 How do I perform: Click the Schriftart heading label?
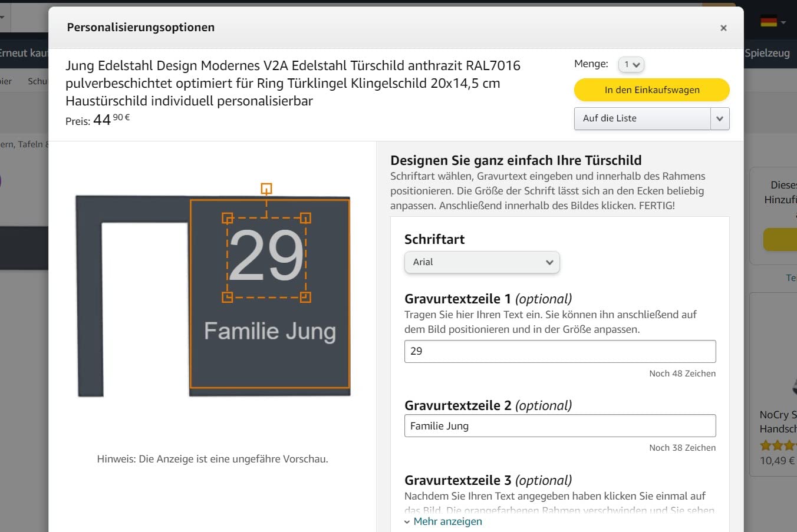coord(434,239)
